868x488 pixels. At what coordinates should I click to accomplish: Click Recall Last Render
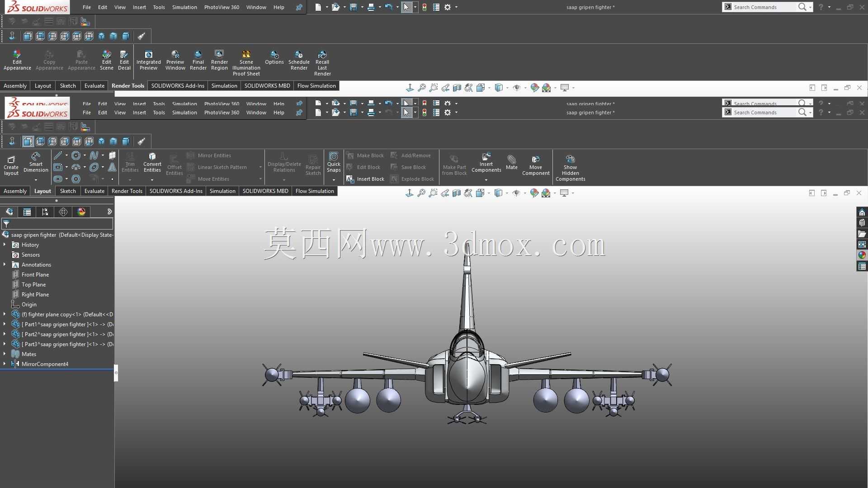pyautogui.click(x=322, y=63)
